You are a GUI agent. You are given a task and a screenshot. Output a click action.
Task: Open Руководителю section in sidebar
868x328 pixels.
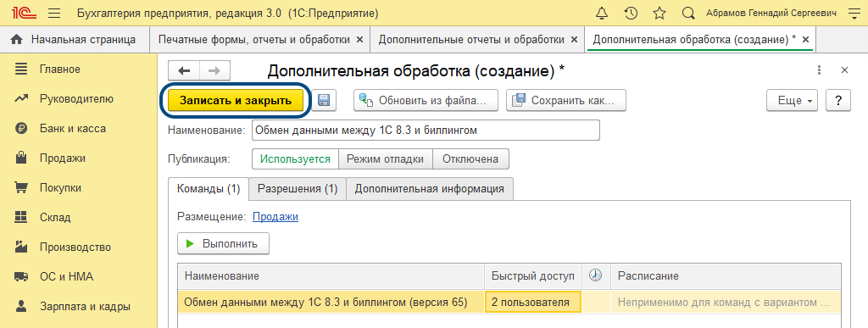click(x=75, y=99)
